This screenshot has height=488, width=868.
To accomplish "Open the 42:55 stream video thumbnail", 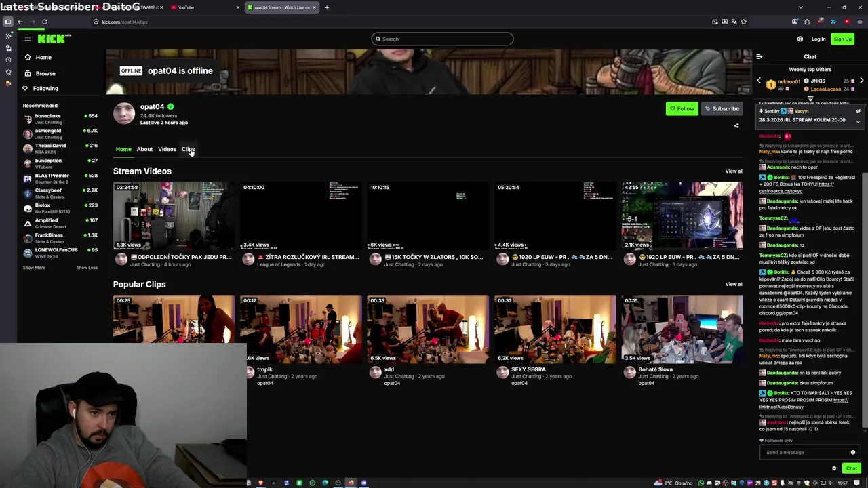I will 682,216.
